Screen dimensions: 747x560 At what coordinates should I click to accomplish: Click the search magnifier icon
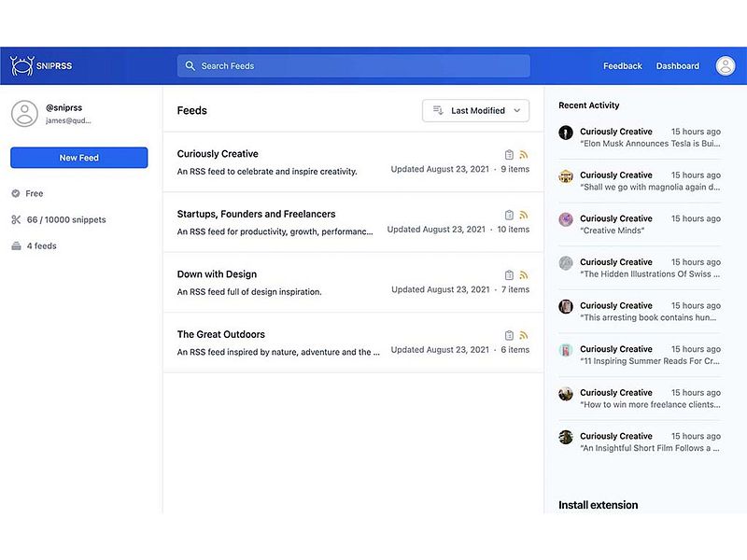point(190,65)
